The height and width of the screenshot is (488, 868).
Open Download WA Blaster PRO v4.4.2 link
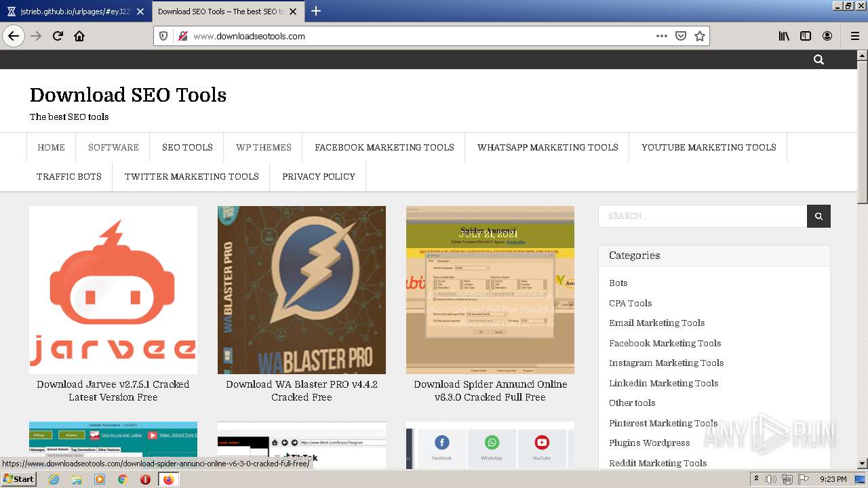(x=302, y=390)
